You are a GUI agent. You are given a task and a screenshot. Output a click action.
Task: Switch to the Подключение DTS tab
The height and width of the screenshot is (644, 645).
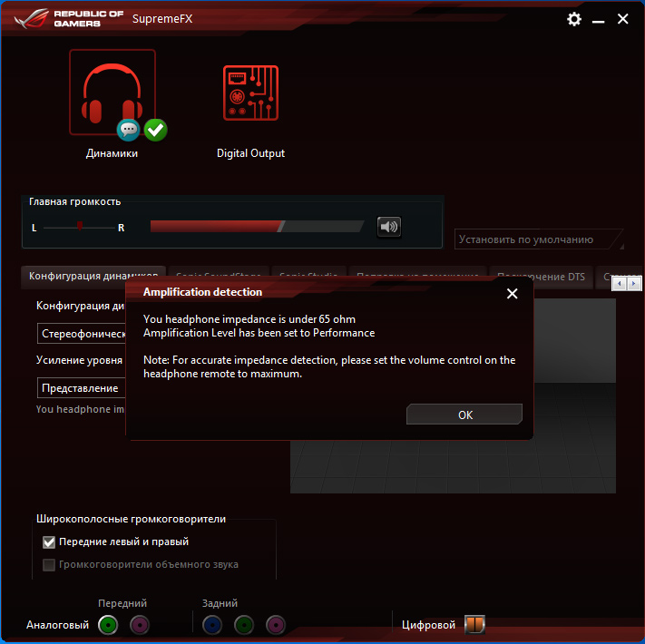541,277
